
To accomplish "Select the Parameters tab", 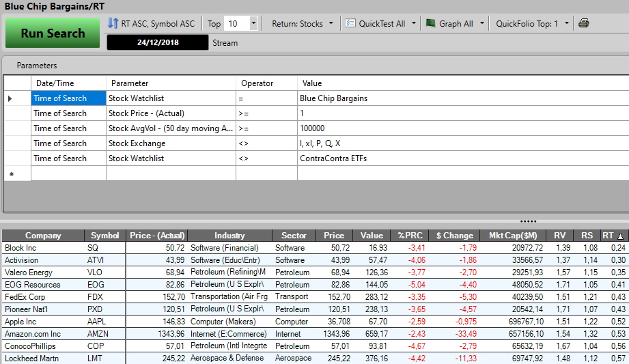I will (36, 66).
